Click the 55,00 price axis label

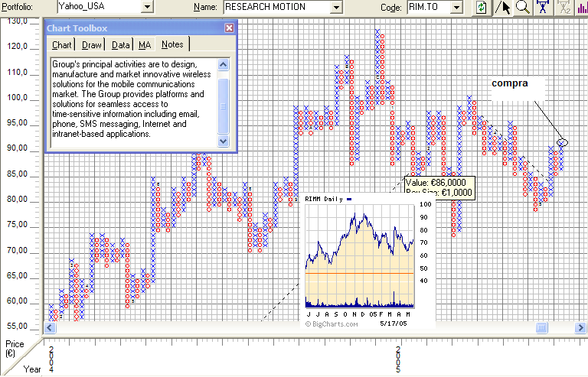pyautogui.click(x=18, y=326)
